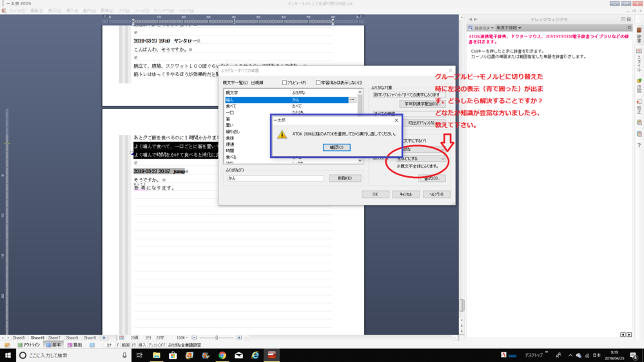Close the 一太郎 alert with its X
The image size is (644, 362).
click(x=396, y=121)
